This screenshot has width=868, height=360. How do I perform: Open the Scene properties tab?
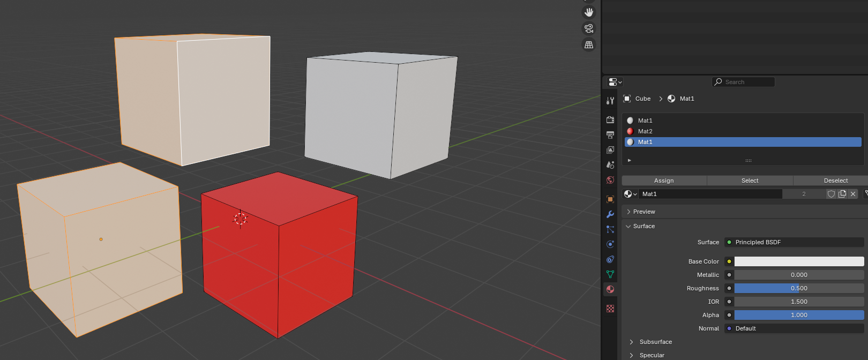(x=610, y=165)
